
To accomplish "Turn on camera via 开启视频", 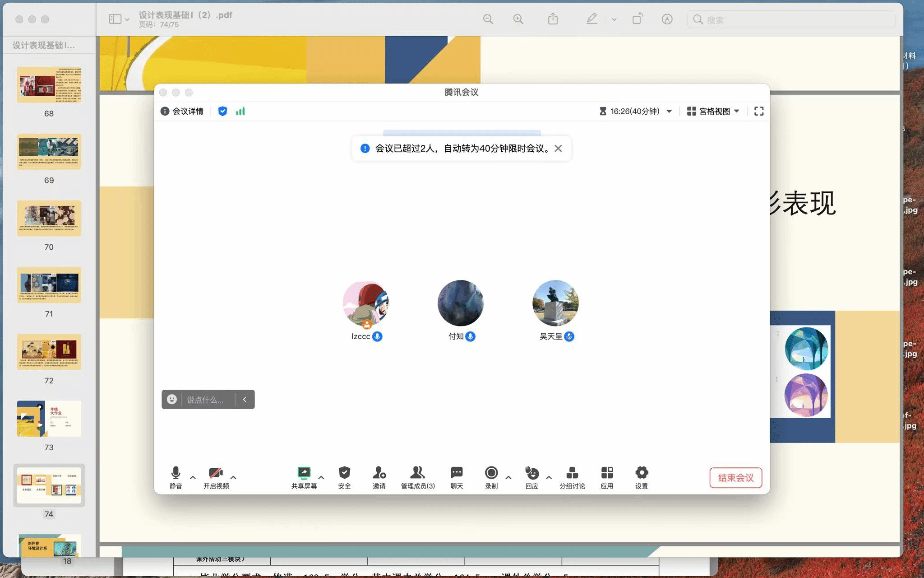I will click(x=216, y=478).
